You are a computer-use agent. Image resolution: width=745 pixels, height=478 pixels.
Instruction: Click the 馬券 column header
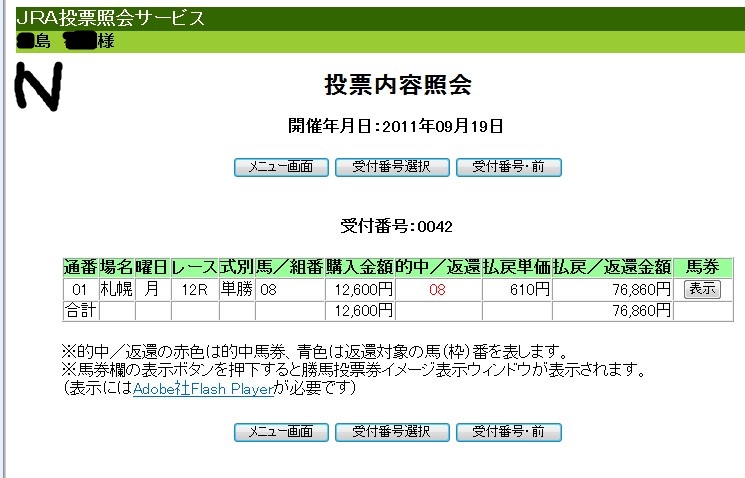click(x=703, y=268)
